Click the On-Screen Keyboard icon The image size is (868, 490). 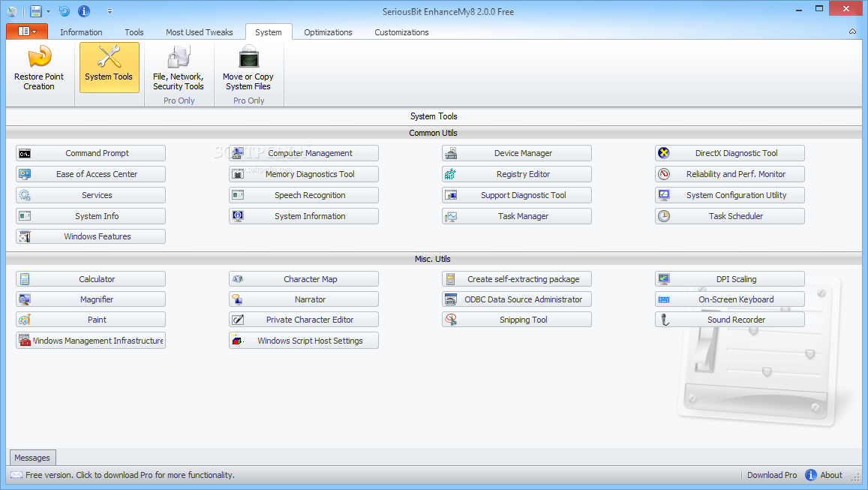pos(664,299)
